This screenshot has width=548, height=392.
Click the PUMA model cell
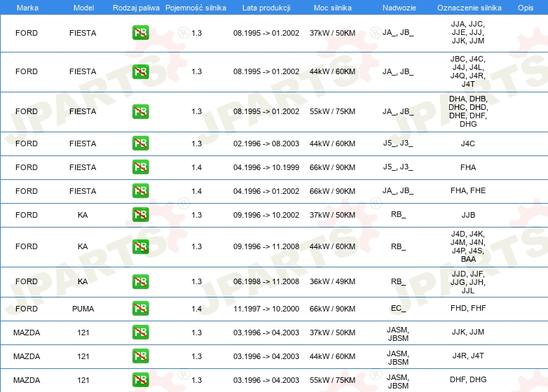[x=83, y=309]
